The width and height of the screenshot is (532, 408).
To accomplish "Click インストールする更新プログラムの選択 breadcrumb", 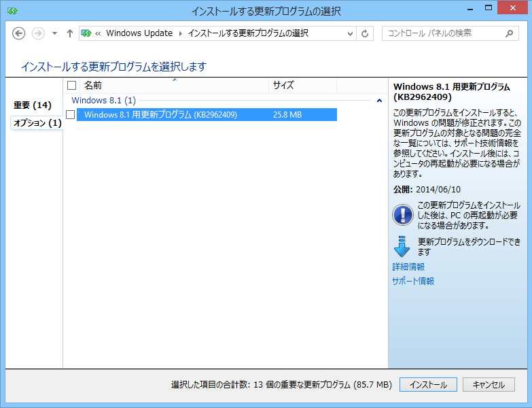I will (x=248, y=33).
